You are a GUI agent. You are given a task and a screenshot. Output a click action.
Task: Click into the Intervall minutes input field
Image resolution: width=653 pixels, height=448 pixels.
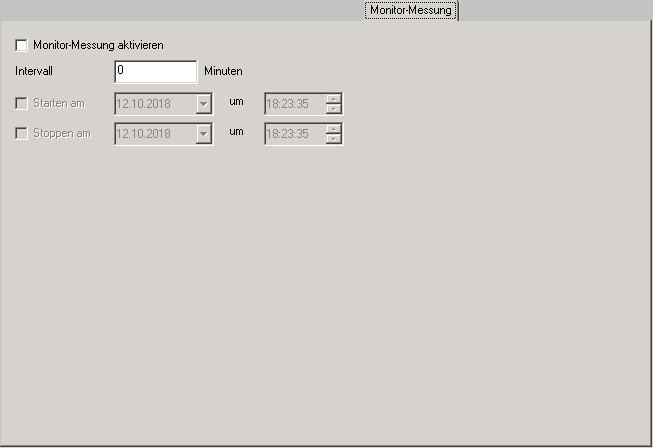point(155,72)
